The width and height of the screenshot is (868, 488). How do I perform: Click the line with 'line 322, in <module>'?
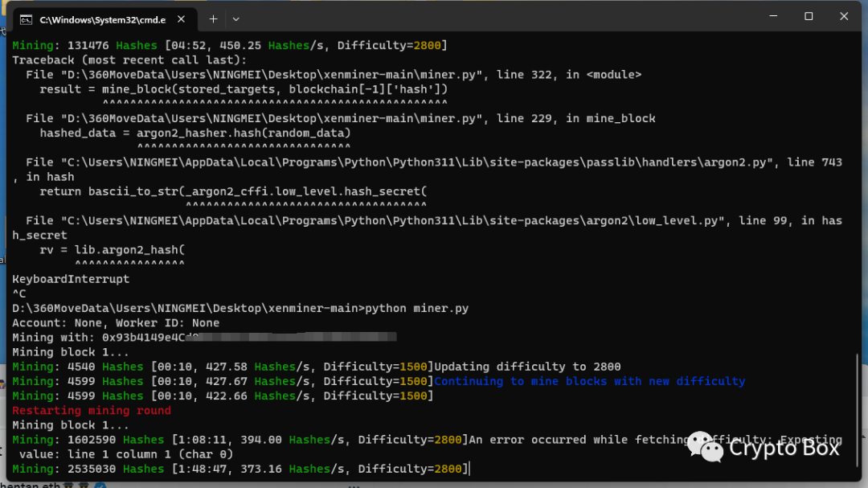(334, 75)
